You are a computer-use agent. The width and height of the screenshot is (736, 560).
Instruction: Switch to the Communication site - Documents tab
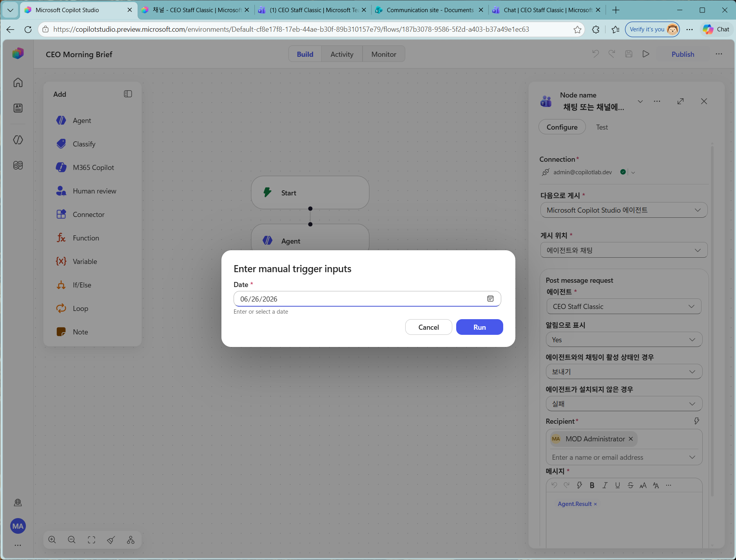click(430, 10)
